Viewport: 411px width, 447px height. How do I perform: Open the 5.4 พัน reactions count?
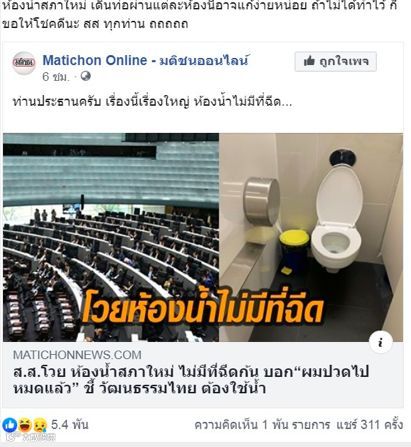coord(69,425)
